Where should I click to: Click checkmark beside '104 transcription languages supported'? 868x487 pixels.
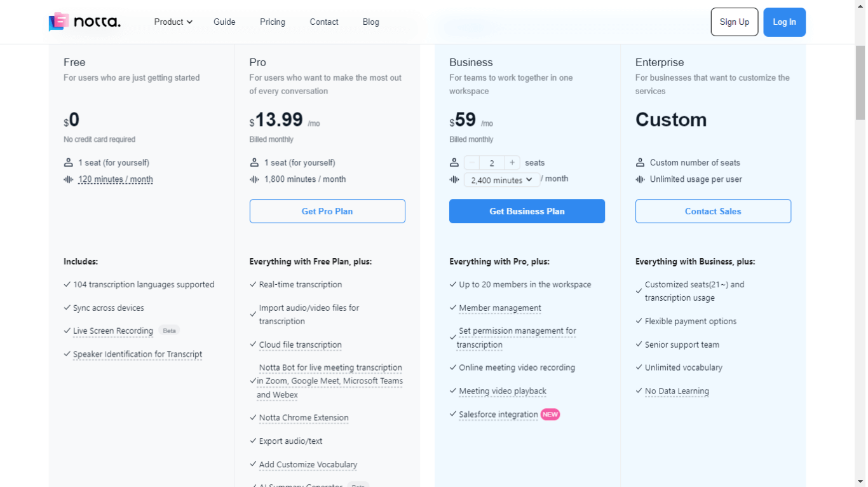(67, 284)
